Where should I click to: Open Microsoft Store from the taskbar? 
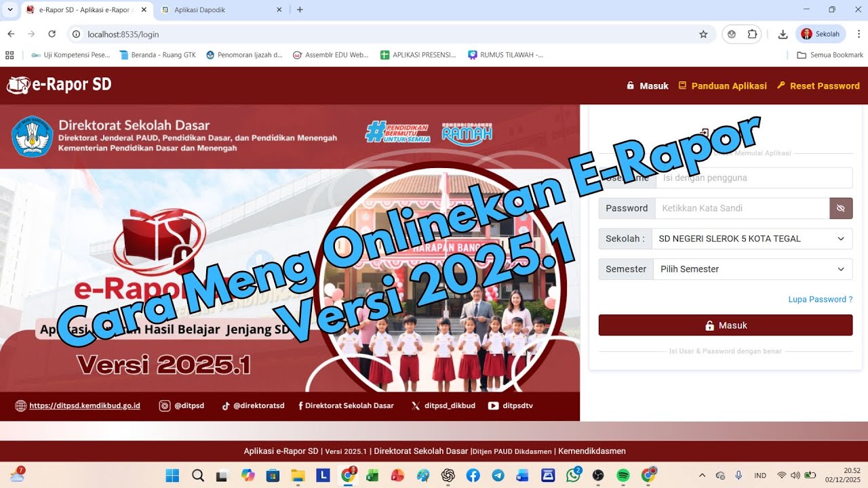273,475
